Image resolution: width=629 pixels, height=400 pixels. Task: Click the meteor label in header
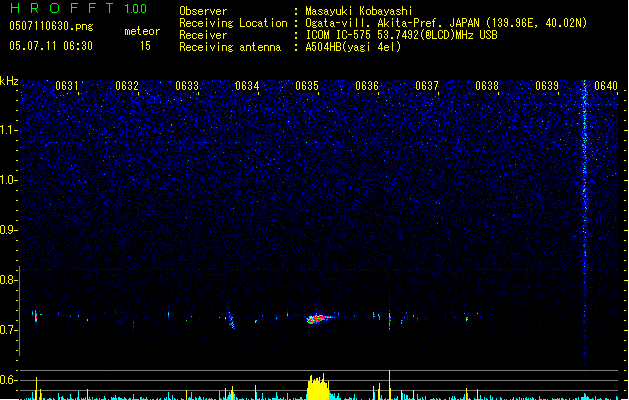coord(142,31)
